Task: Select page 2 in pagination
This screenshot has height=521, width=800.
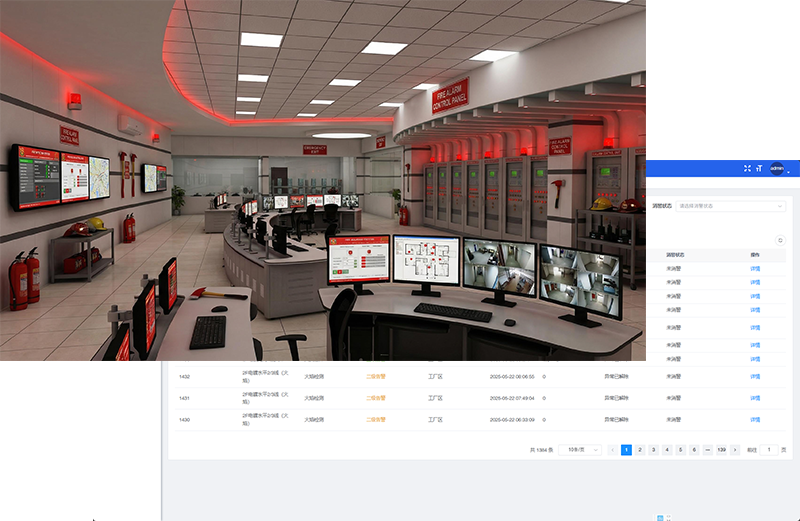Action: tap(640, 450)
